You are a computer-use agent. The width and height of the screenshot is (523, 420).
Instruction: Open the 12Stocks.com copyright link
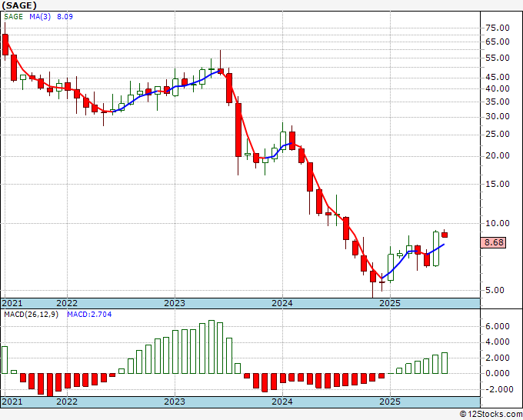click(x=489, y=415)
